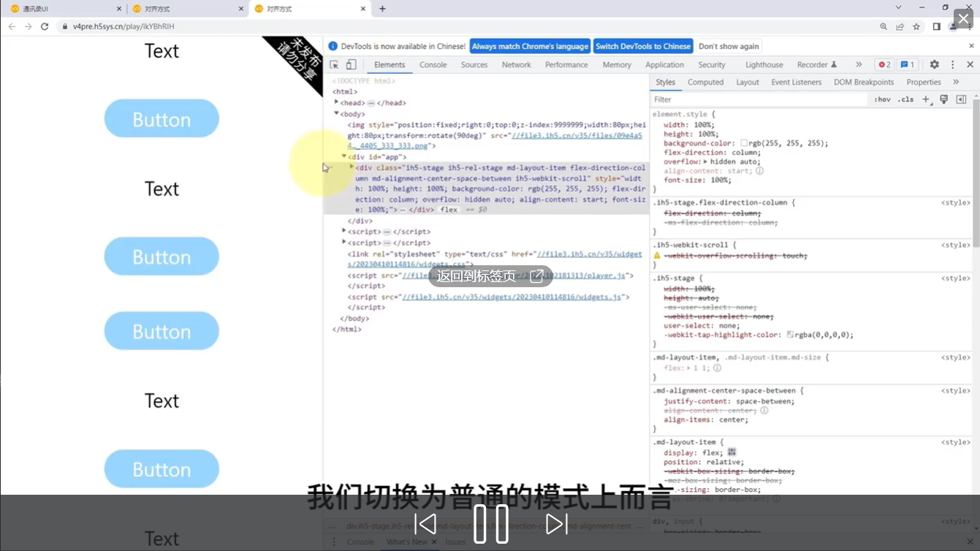The width and height of the screenshot is (980, 551).
Task: Open the tab search chevron in title bar
Action: click(x=899, y=8)
